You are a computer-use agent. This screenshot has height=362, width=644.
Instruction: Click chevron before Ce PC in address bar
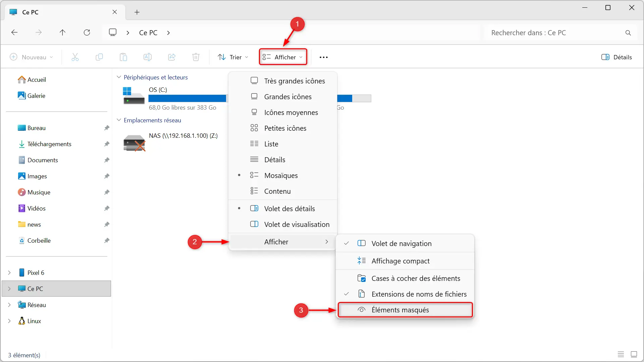click(x=128, y=33)
